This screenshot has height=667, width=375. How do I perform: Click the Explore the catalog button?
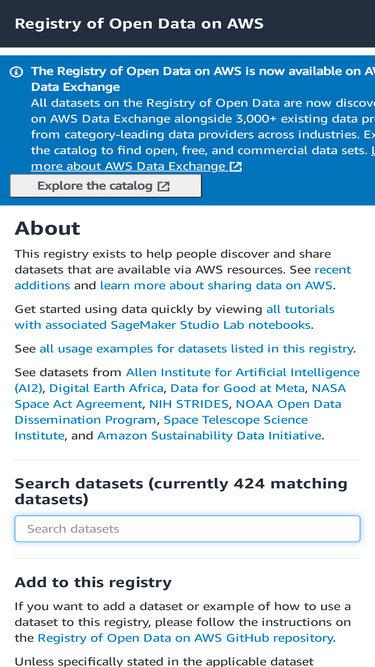106,186
